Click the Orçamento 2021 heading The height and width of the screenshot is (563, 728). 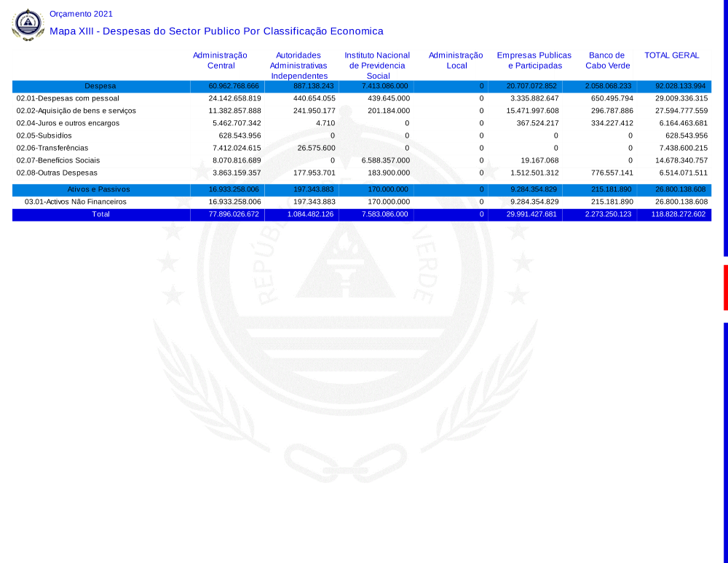[x=81, y=14]
